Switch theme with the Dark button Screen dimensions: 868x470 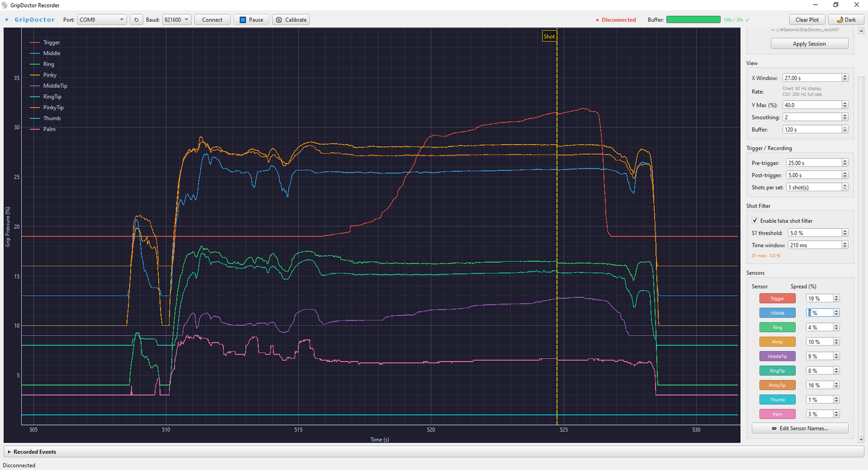click(846, 20)
